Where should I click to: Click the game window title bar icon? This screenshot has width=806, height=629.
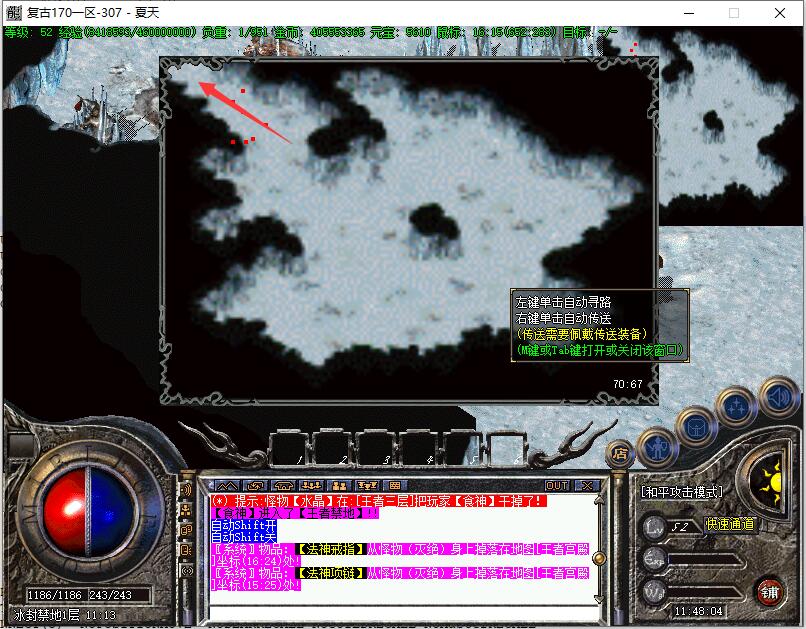click(14, 12)
